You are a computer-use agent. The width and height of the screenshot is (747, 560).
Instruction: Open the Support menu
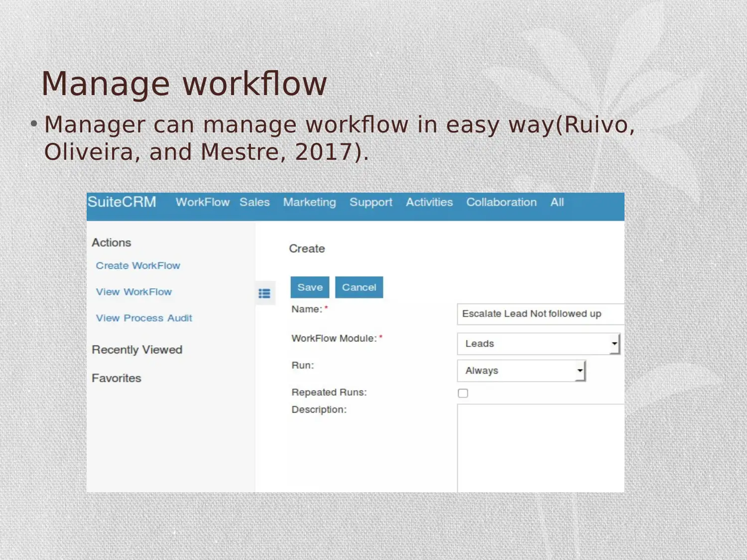pos(371,203)
